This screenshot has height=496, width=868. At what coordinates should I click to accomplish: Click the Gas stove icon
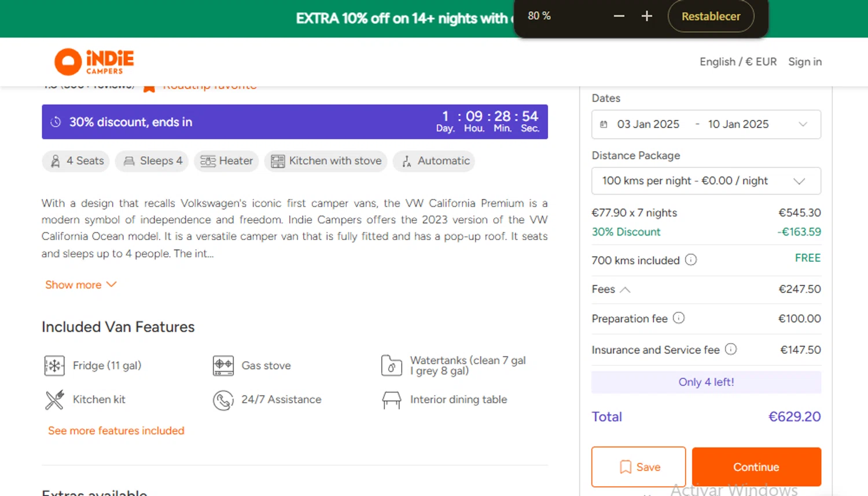pyautogui.click(x=223, y=366)
